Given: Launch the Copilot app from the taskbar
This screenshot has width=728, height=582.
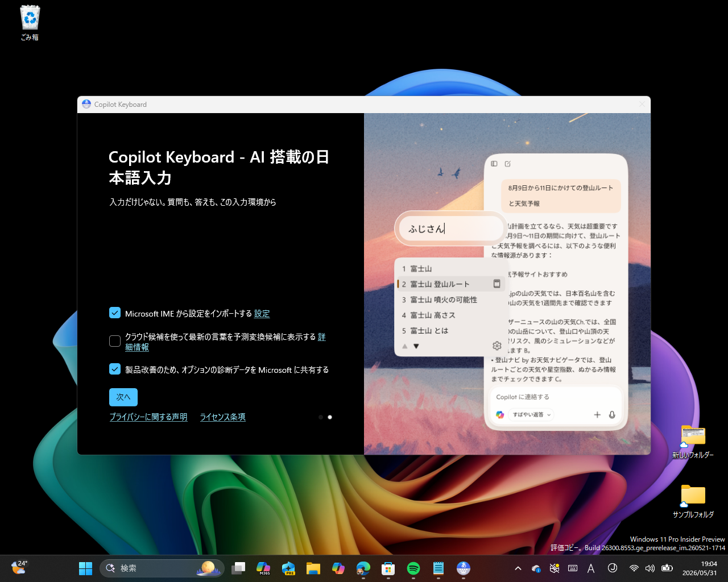Looking at the screenshot, I should coord(338,568).
